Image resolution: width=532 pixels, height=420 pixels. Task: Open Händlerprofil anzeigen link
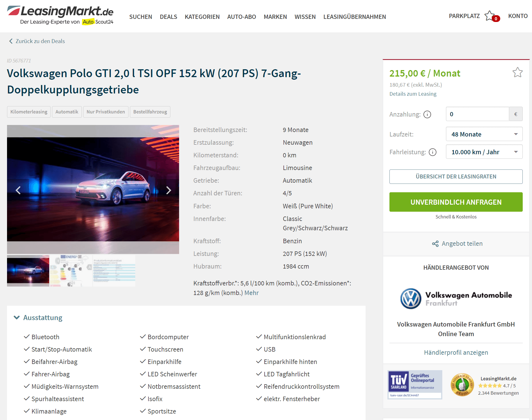456,352
